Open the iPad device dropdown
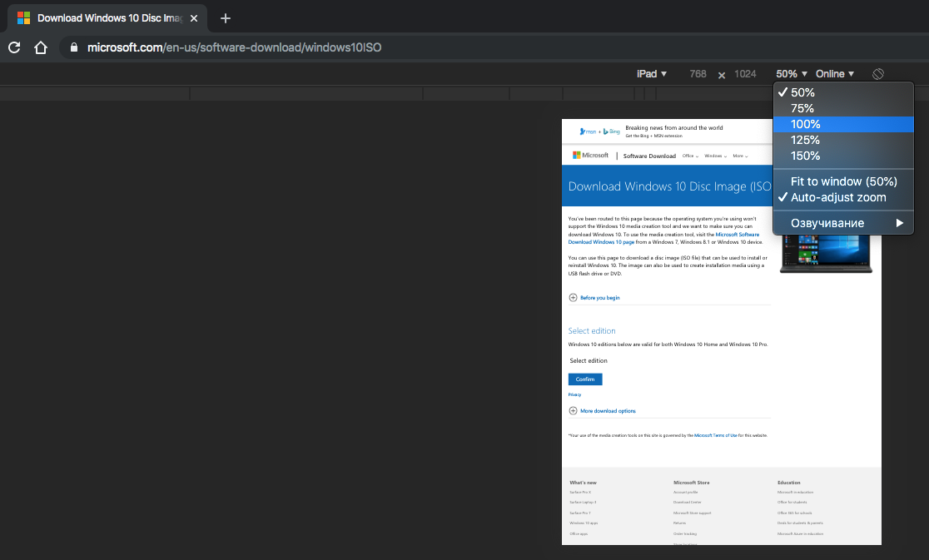929x560 pixels. [x=652, y=74]
